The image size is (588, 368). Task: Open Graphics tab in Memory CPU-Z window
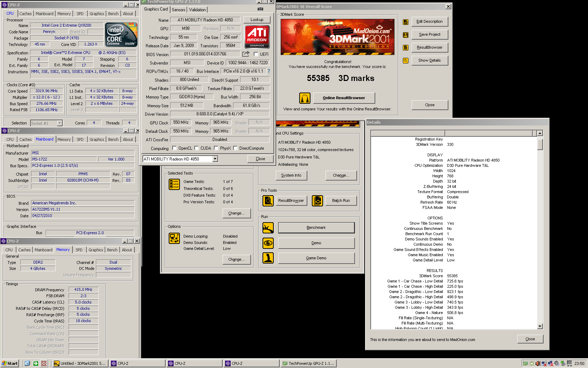click(x=96, y=250)
